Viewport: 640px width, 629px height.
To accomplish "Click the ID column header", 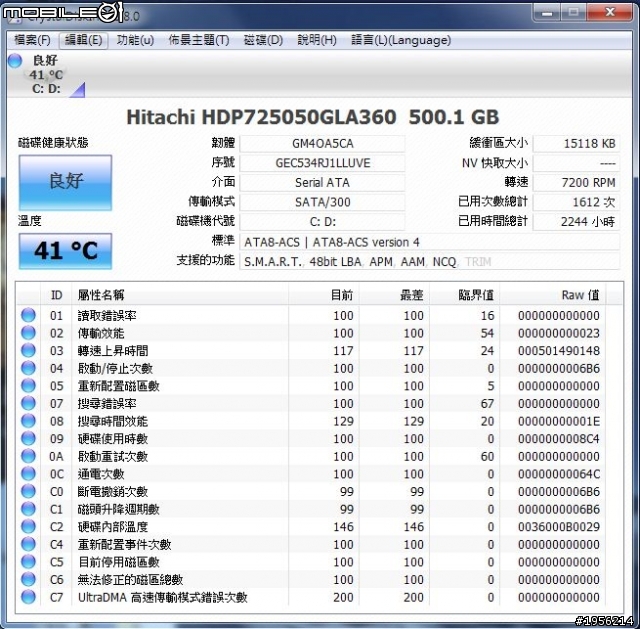I will [x=56, y=295].
